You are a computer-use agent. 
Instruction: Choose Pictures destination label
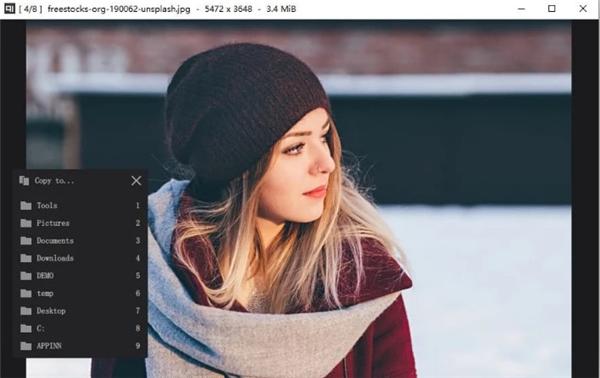tap(53, 223)
